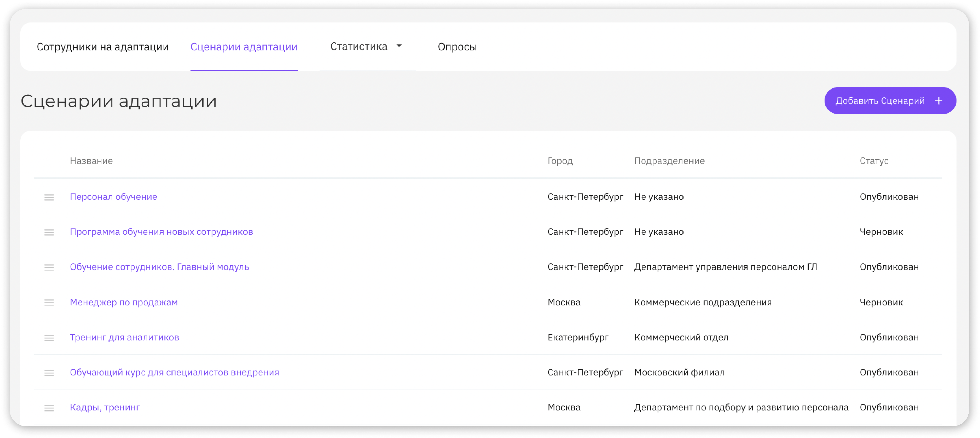Click Черновик status of Программа обучения row
This screenshot has width=980, height=438.
pyautogui.click(x=881, y=232)
